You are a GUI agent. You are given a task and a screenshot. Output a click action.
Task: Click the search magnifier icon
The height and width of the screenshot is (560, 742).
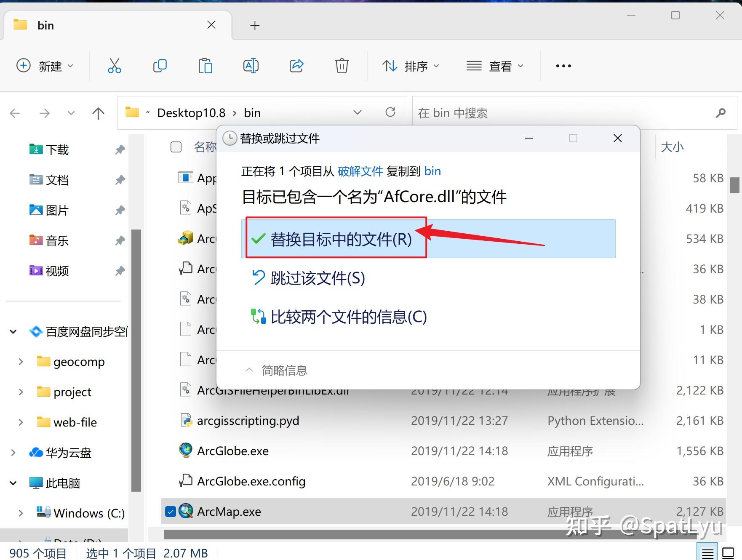pyautogui.click(x=721, y=112)
